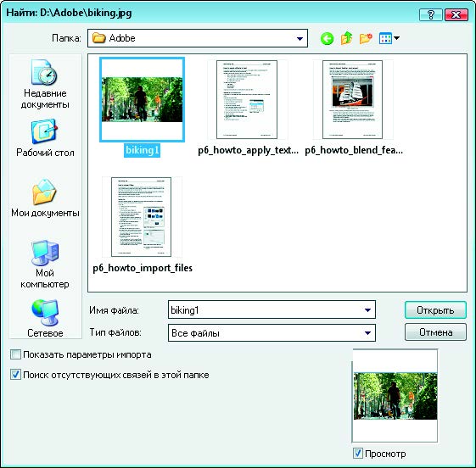Image resolution: width=476 pixels, height=468 pixels.
Task: Click the green Back navigation arrow
Action: click(327, 38)
